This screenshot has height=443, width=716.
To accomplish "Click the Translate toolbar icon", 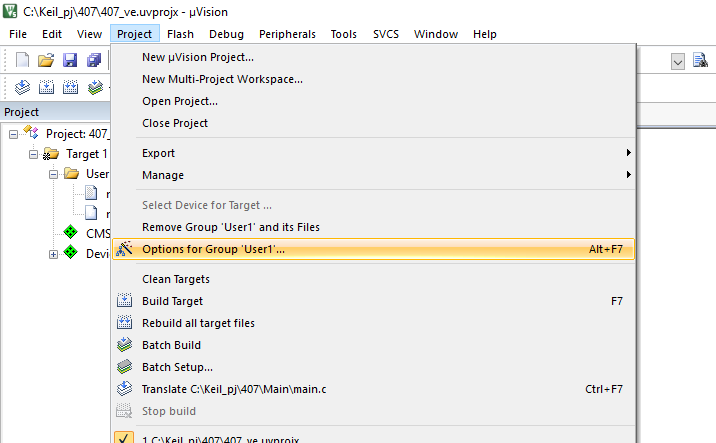I will (22, 87).
